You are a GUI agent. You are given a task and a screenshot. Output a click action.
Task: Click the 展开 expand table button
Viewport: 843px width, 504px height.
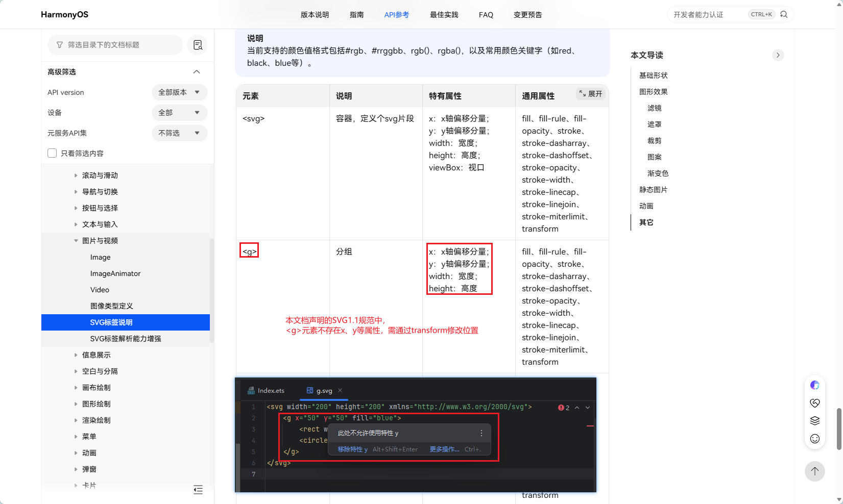tap(591, 94)
